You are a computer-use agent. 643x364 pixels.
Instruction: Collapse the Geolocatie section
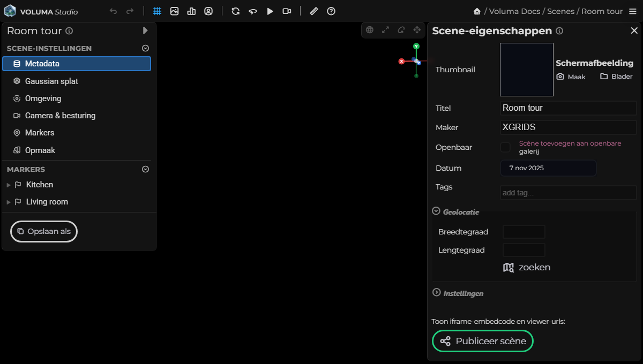(436, 211)
